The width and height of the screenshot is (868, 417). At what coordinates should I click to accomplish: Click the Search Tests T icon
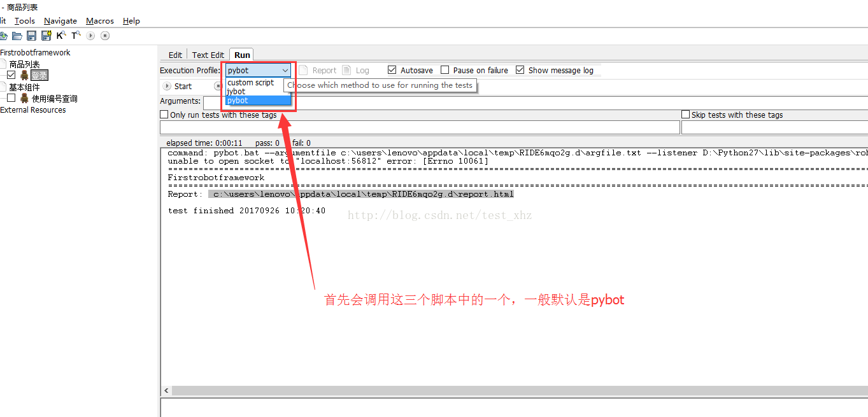(x=76, y=36)
